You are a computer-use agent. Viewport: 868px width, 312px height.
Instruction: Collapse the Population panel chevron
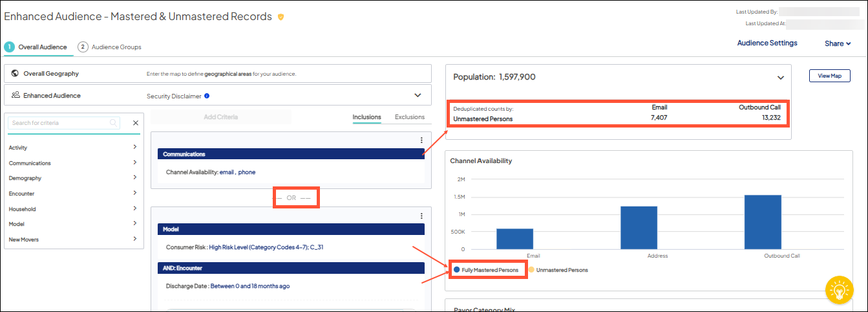point(780,77)
